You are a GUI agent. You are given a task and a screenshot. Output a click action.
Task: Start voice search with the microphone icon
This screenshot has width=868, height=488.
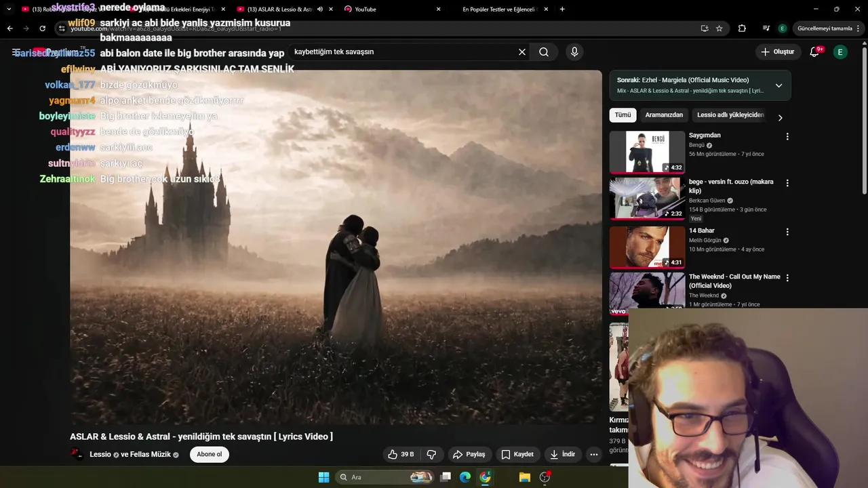574,52
